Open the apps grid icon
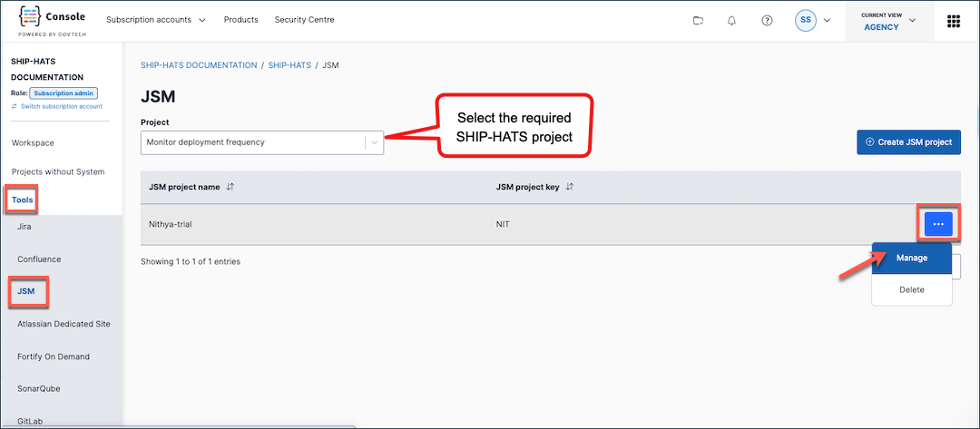 pyautogui.click(x=953, y=21)
